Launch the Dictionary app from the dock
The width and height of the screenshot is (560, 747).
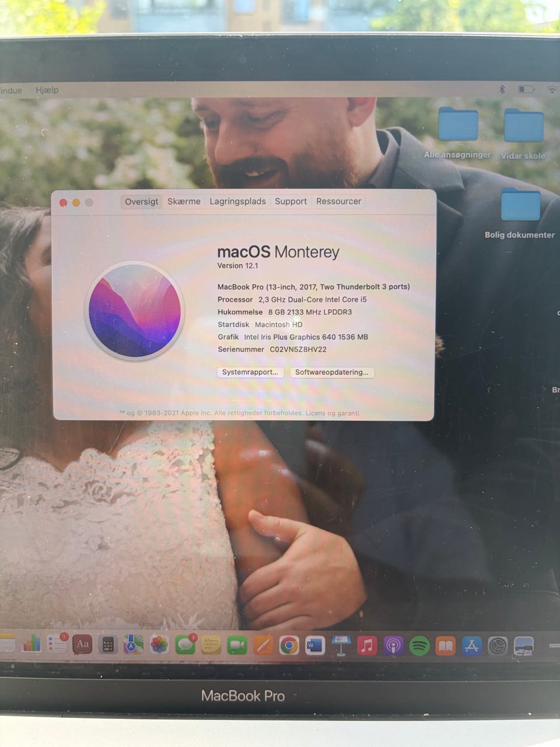coord(82,644)
